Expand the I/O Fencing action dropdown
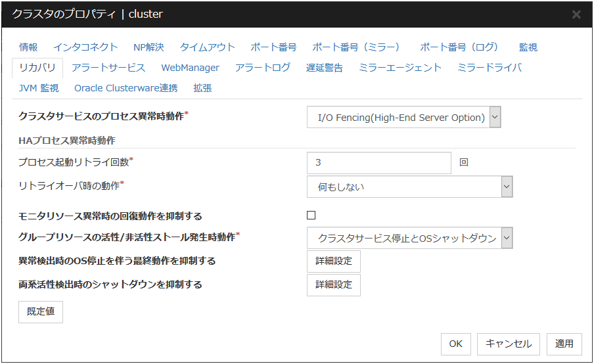 pos(403,118)
